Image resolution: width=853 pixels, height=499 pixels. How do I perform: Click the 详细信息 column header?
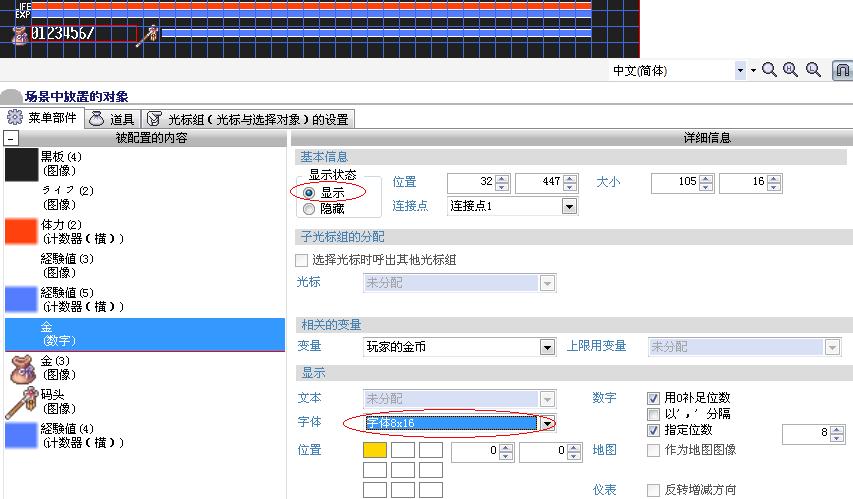point(707,138)
